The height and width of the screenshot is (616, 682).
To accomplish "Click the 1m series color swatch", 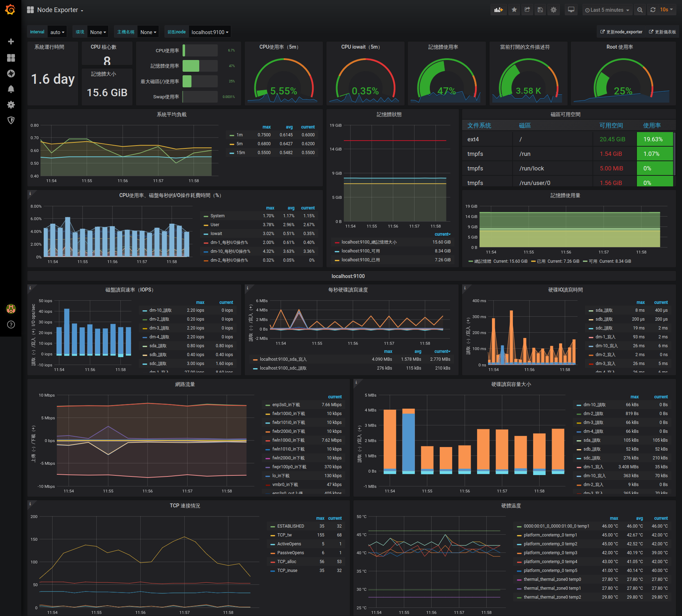I will point(232,135).
